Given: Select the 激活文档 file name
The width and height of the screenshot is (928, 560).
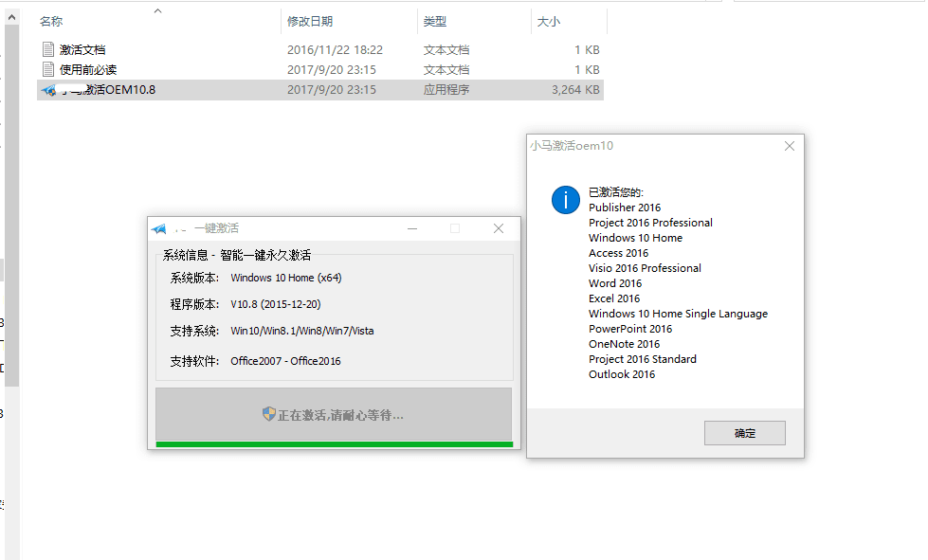Looking at the screenshot, I should click(x=82, y=49).
